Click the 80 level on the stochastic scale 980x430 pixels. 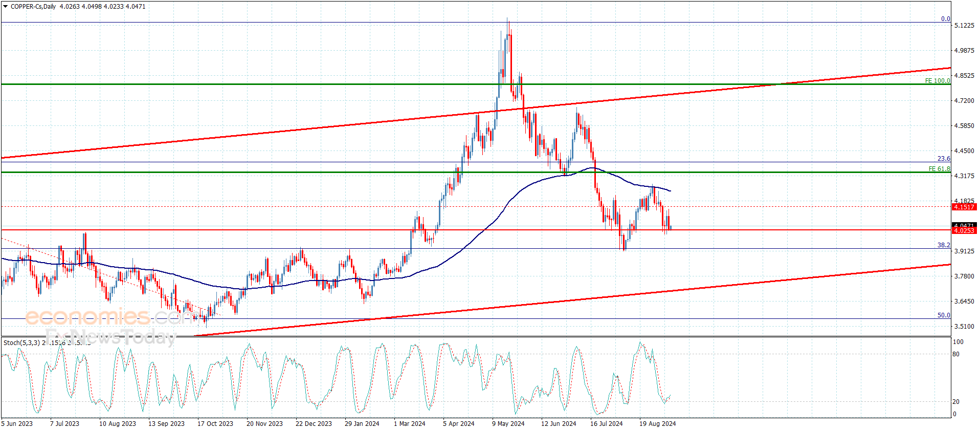(x=956, y=354)
